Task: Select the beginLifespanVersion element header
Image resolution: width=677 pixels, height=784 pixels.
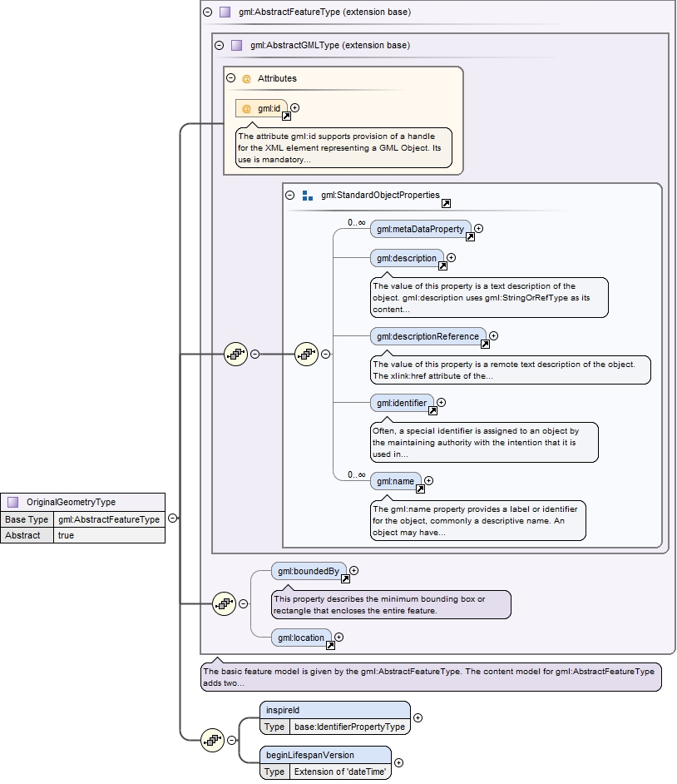Action: click(x=325, y=755)
